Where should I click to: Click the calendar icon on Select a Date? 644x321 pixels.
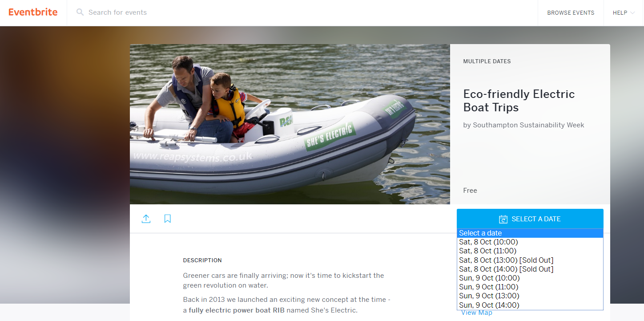pyautogui.click(x=503, y=219)
